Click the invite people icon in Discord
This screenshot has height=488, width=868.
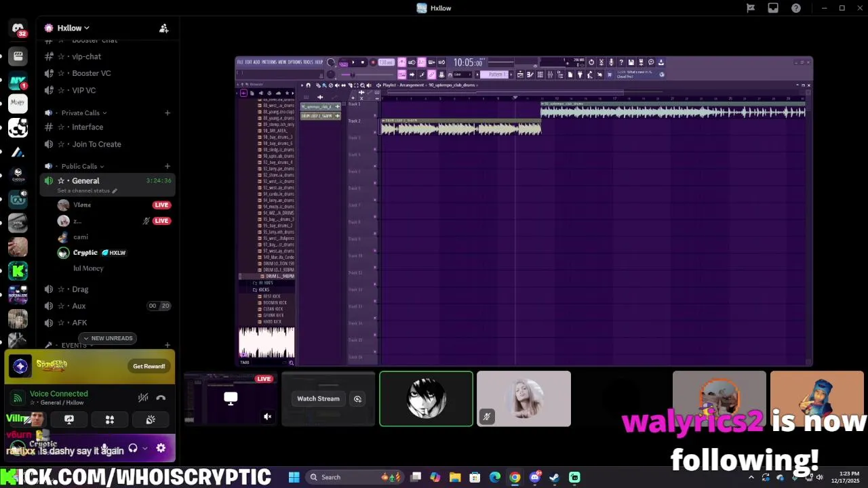click(x=164, y=28)
